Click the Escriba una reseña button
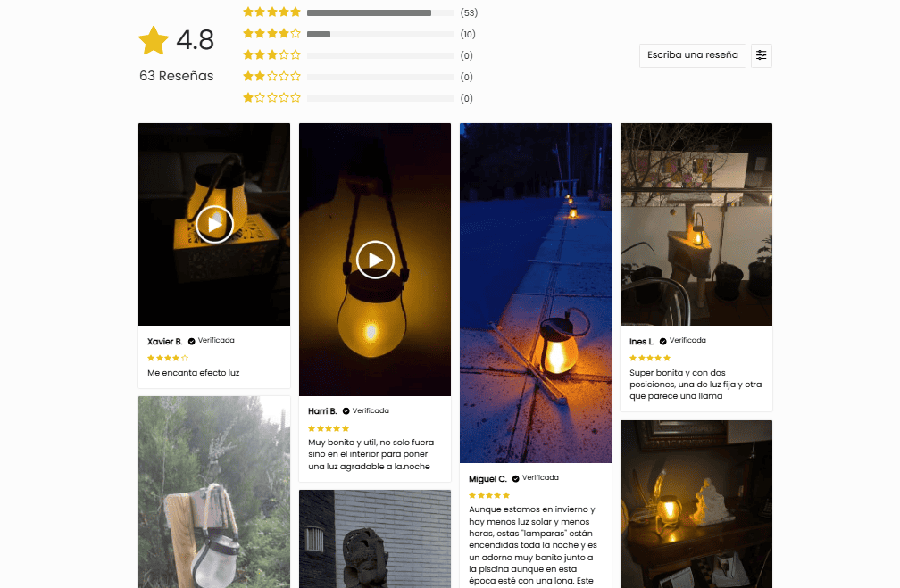Screen dimensions: 900x588 pyautogui.click(x=692, y=55)
